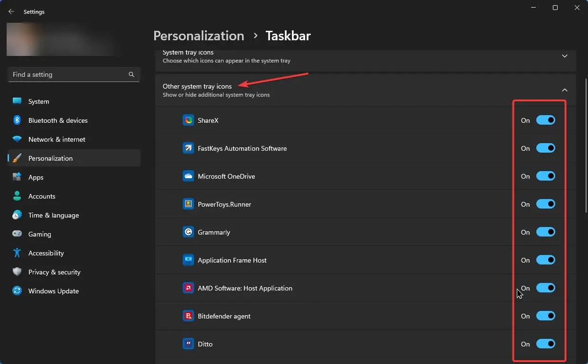Viewport: 588px width, 364px height.
Task: Toggle off the Bitdefender agent switch
Action: [546, 316]
